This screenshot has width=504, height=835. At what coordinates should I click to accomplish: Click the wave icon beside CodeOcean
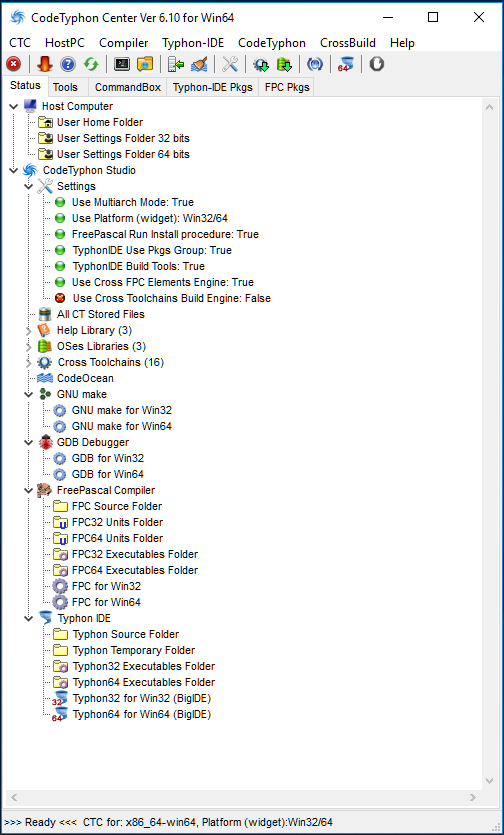pos(45,378)
